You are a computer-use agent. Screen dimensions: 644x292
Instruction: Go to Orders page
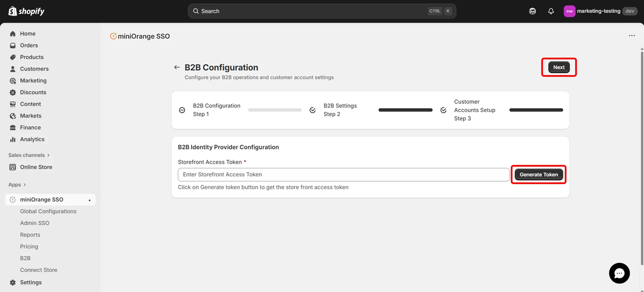29,45
